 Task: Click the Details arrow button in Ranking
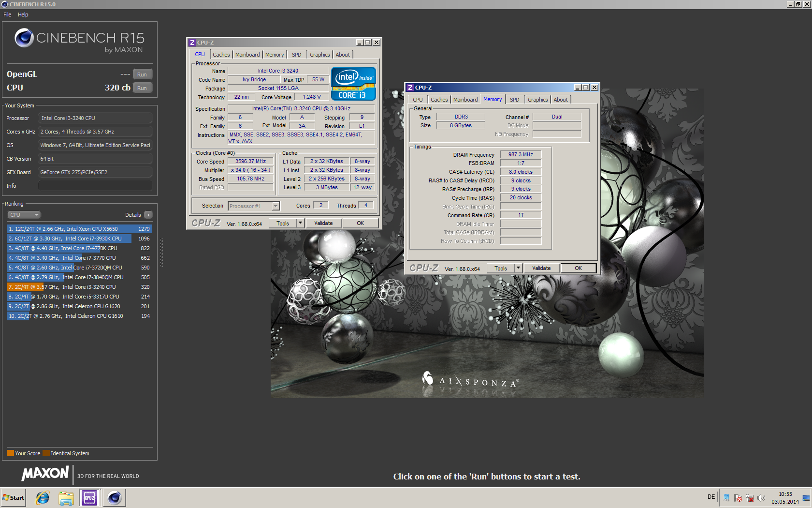pos(148,215)
